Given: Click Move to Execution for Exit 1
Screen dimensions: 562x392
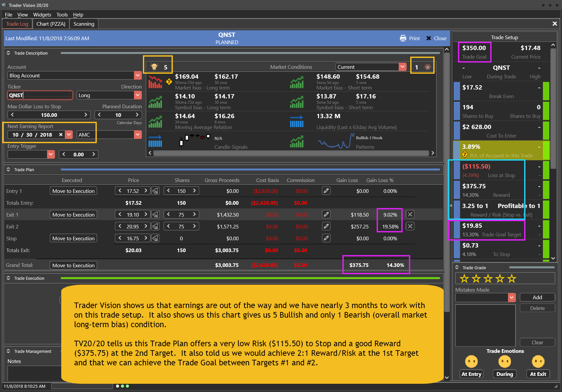Looking at the screenshot, I should pos(73,215).
